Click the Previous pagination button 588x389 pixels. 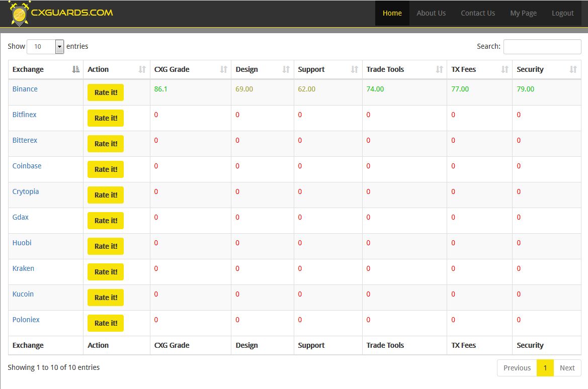(x=517, y=368)
